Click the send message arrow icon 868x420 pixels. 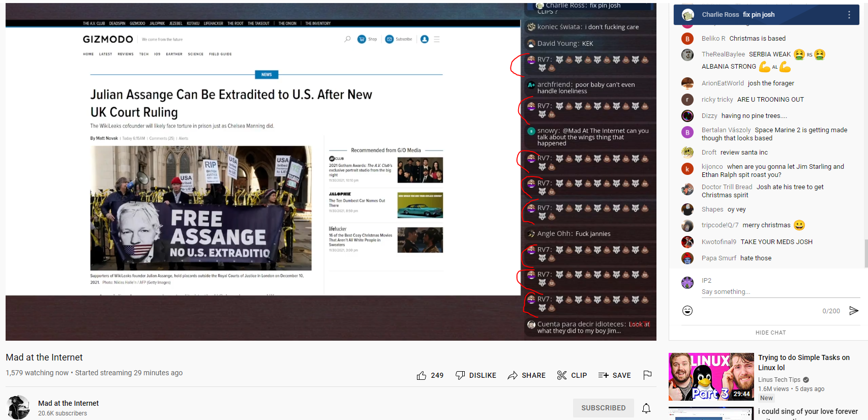pyautogui.click(x=854, y=311)
